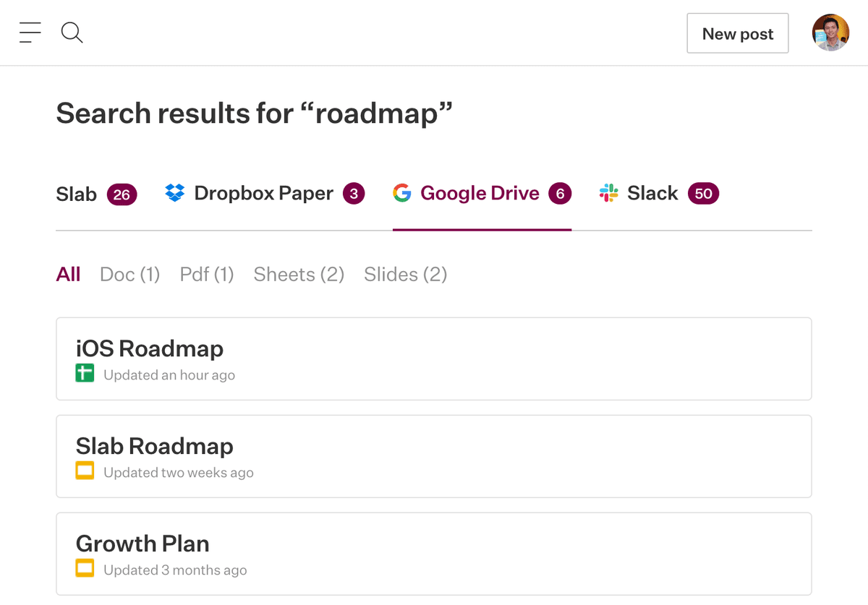
Task: Switch to the Dropbox Paper tab
Action: pyautogui.click(x=264, y=194)
